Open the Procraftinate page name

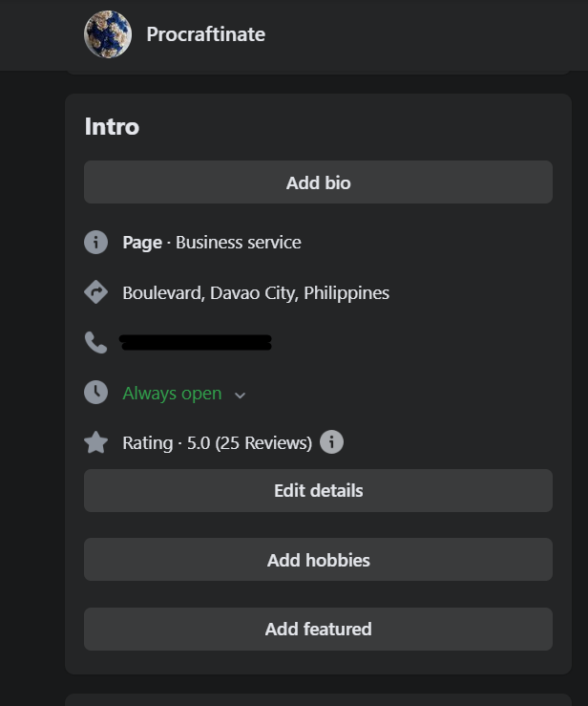tap(205, 34)
